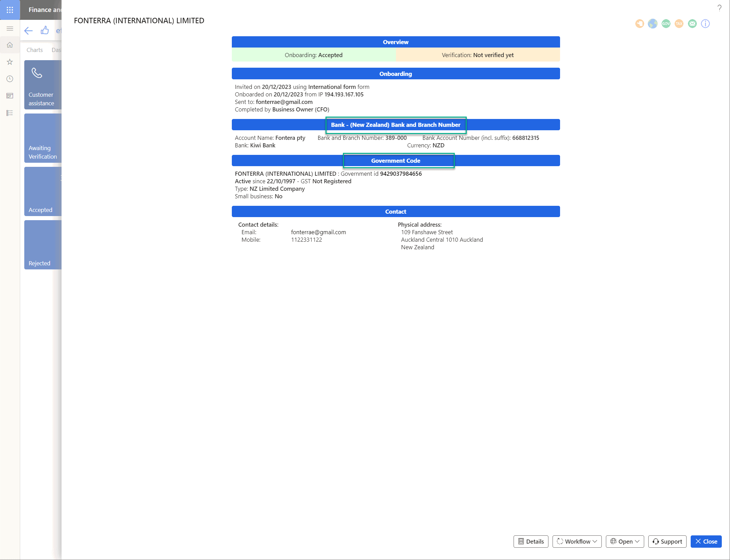Click the Overview section header
Viewport: 730px width, 560px height.
(396, 42)
